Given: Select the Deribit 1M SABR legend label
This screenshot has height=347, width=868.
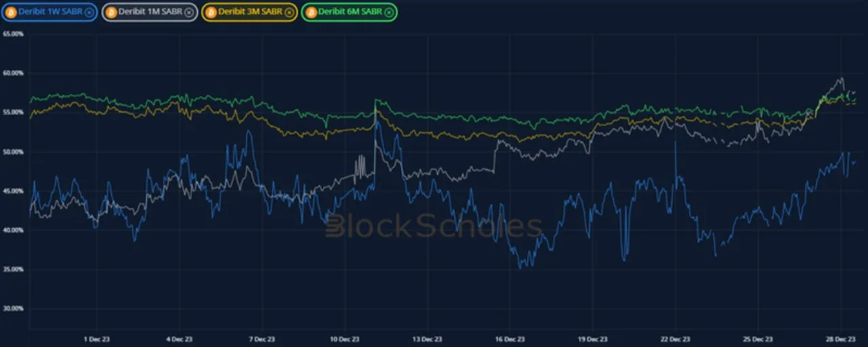Looking at the screenshot, I should click(x=150, y=12).
